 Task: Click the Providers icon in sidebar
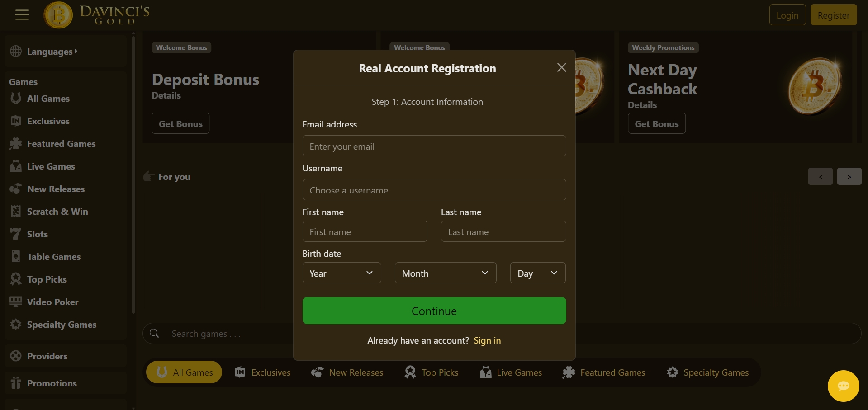click(x=16, y=356)
